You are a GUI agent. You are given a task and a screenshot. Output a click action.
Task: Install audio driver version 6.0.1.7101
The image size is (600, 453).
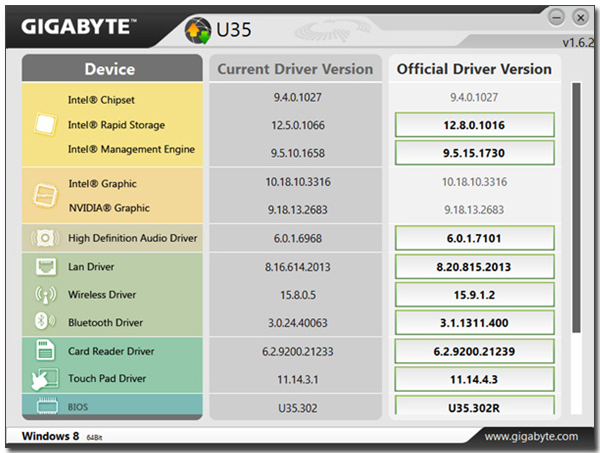474,238
